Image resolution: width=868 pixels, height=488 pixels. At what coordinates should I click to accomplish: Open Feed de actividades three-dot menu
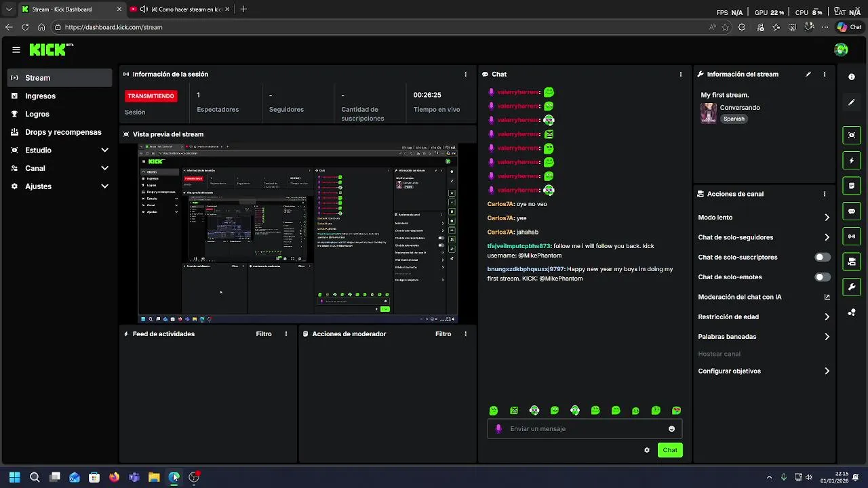286,334
